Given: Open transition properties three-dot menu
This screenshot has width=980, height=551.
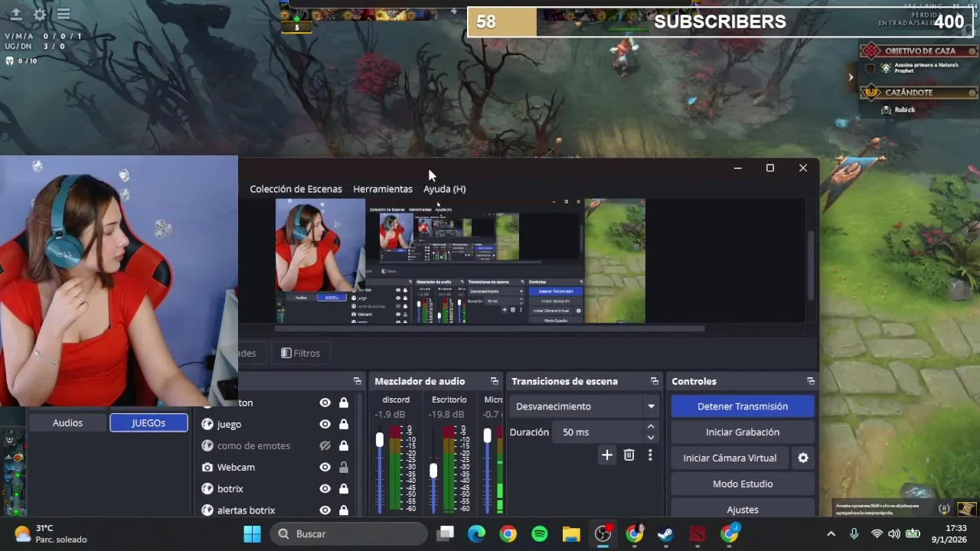Looking at the screenshot, I should point(650,455).
